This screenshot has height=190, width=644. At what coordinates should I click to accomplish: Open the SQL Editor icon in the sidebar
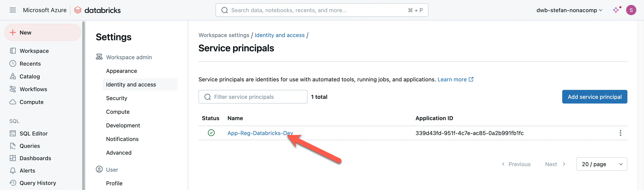click(x=13, y=133)
